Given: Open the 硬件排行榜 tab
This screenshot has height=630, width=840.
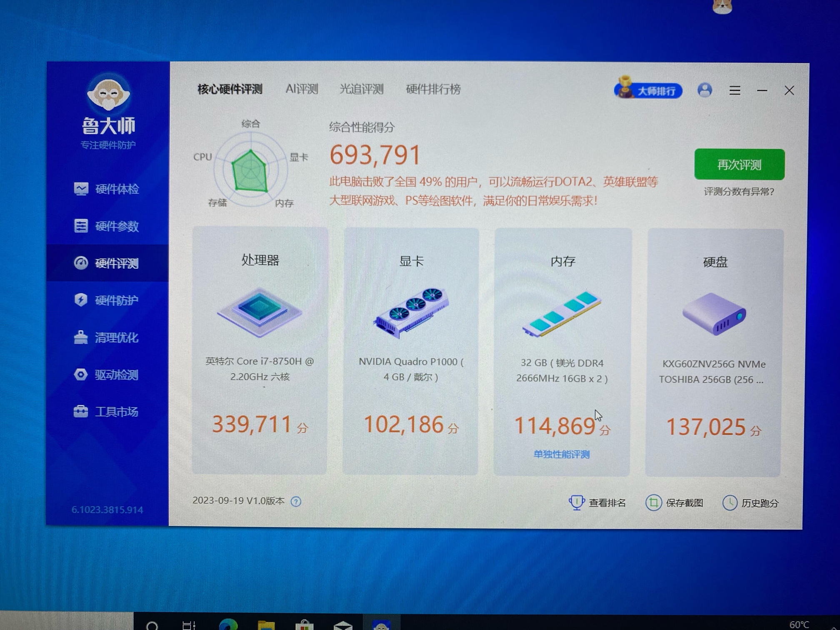Looking at the screenshot, I should (433, 89).
